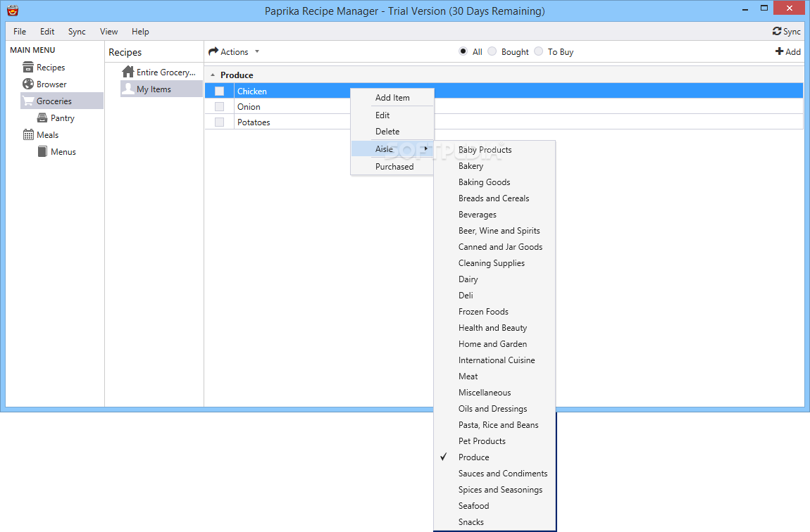Click the Browser globe icon

click(28, 84)
